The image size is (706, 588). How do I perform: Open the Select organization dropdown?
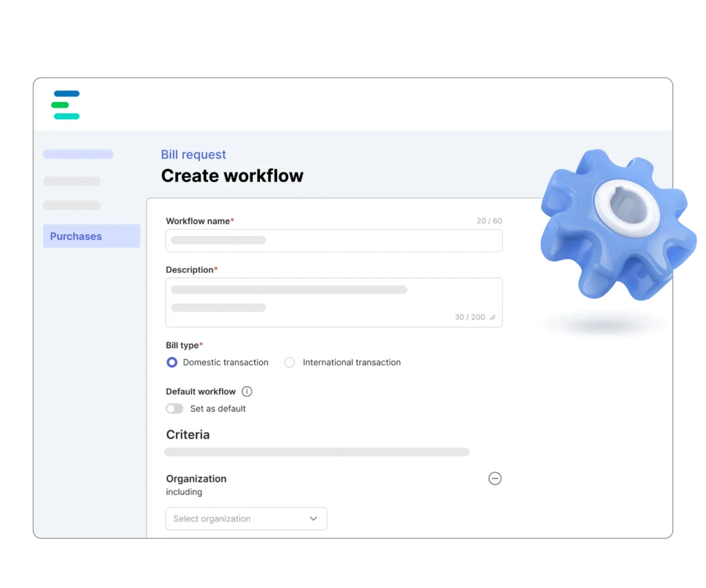point(246,518)
